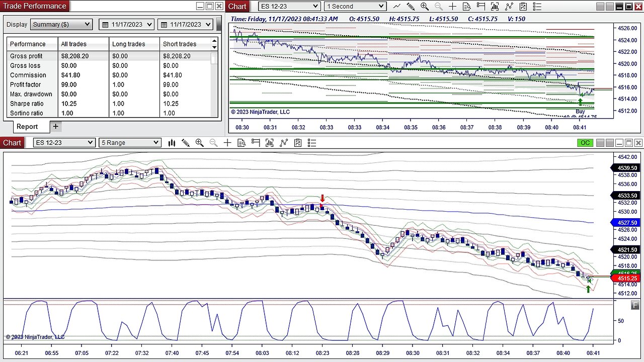This screenshot has height=362, width=644.
Task: Open the 1 Second interval dropdown
Action: point(355,7)
